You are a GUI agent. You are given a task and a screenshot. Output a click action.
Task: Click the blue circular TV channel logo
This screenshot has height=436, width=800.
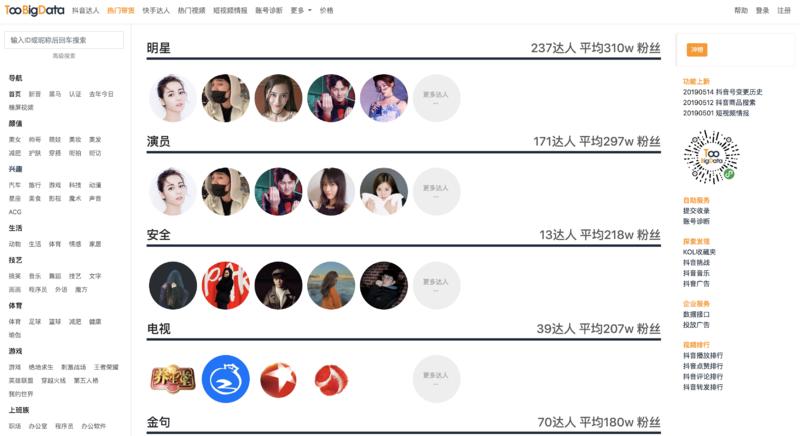226,379
